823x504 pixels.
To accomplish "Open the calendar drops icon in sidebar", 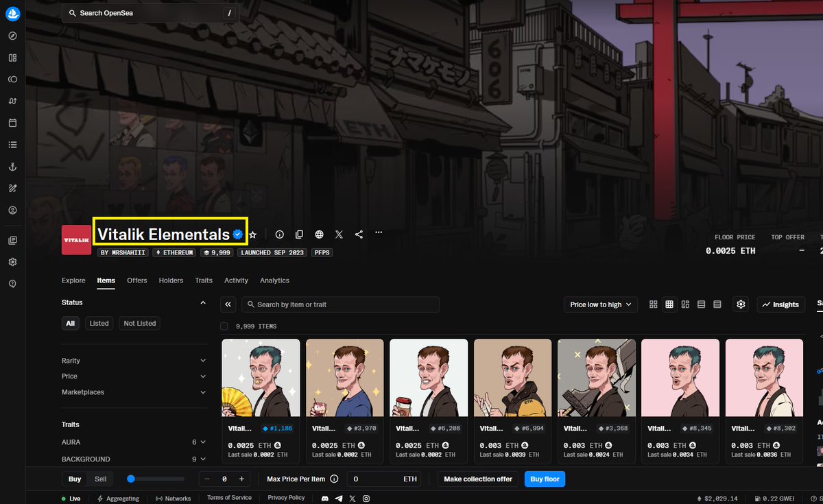I will (x=12, y=123).
